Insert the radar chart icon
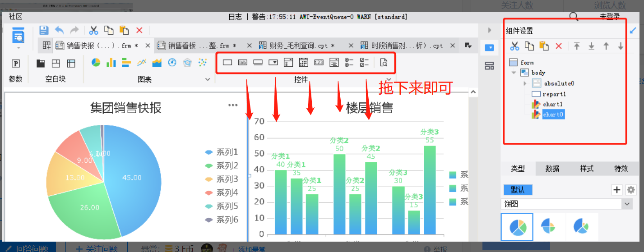The width and height of the screenshot is (644, 252). 187,63
